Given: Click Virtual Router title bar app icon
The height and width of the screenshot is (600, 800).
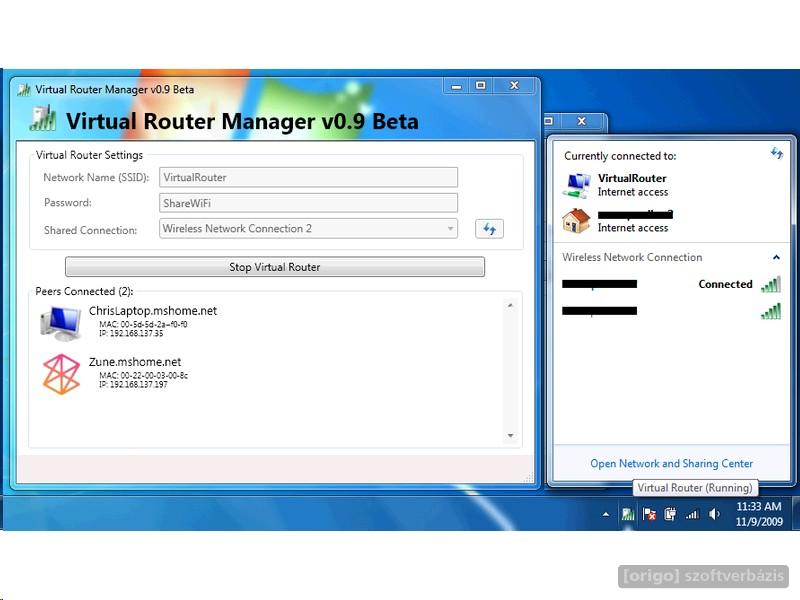Looking at the screenshot, I should pyautogui.click(x=23, y=90).
